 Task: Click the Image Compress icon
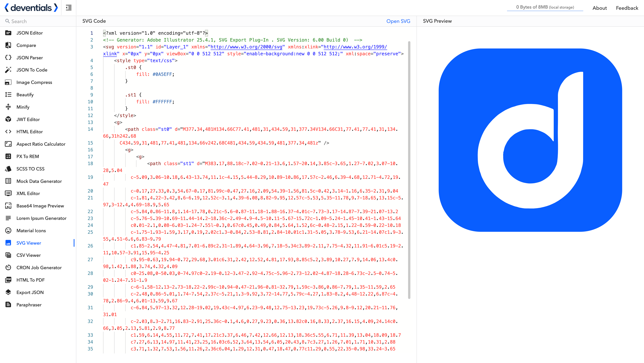click(x=8, y=82)
